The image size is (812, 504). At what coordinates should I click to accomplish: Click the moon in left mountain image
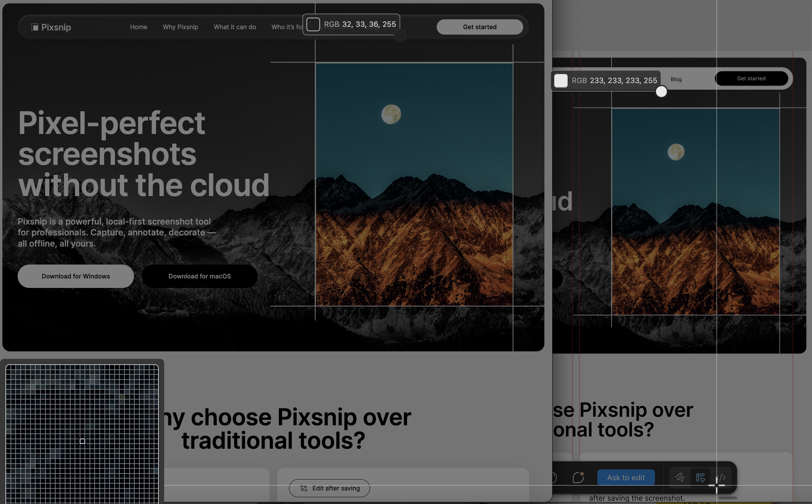pos(391,114)
